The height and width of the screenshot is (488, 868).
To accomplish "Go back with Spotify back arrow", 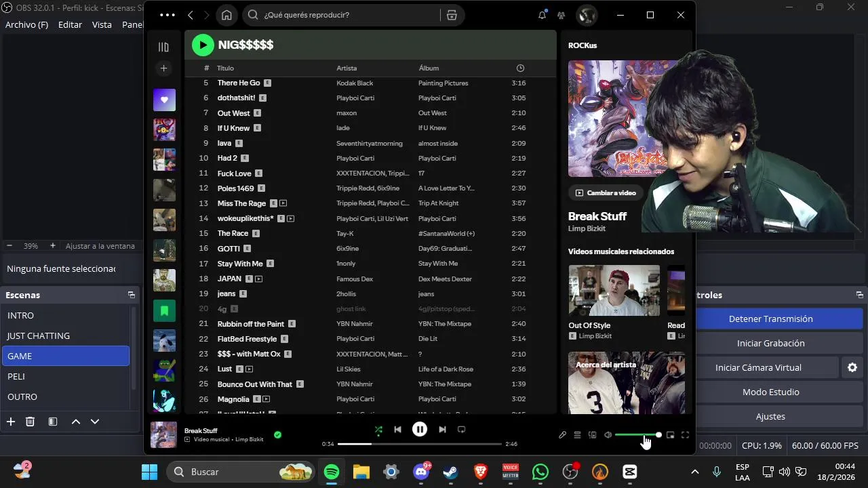I will tap(191, 15).
